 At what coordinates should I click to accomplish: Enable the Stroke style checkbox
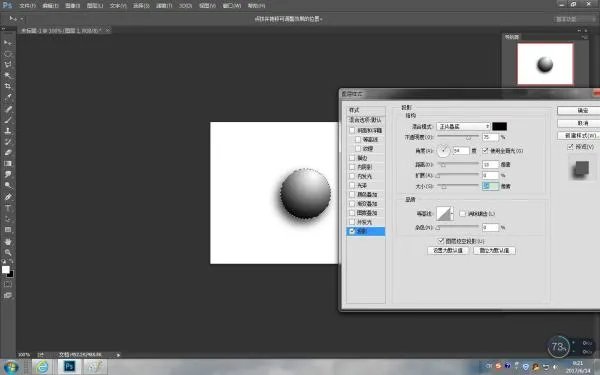pyautogui.click(x=352, y=158)
